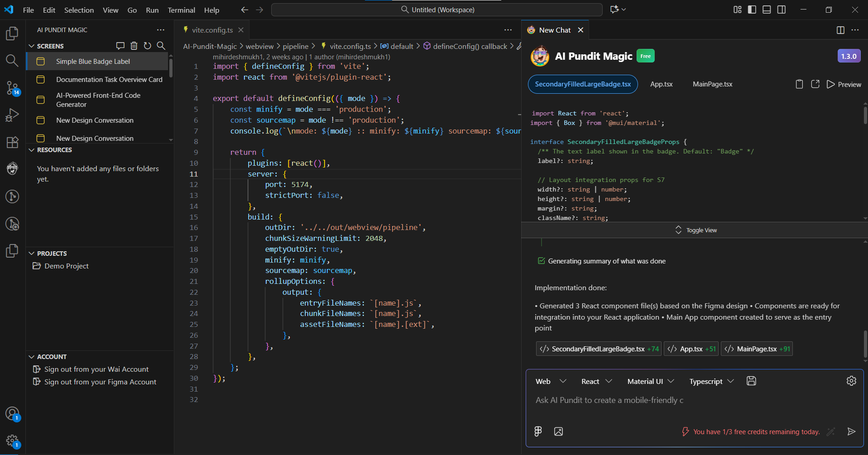The width and height of the screenshot is (868, 455).
Task: Click Preview to render the generated component
Action: click(844, 84)
